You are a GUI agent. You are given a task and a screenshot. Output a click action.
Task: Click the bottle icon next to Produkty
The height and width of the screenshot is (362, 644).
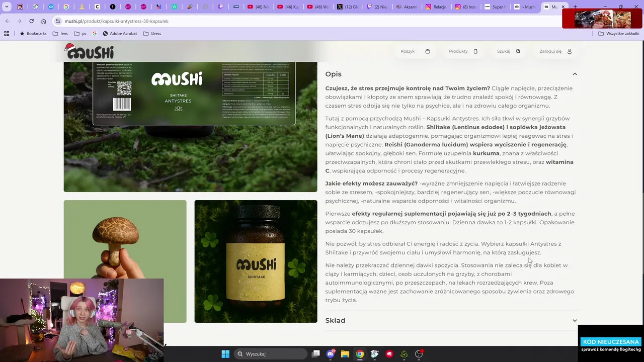coord(475,51)
